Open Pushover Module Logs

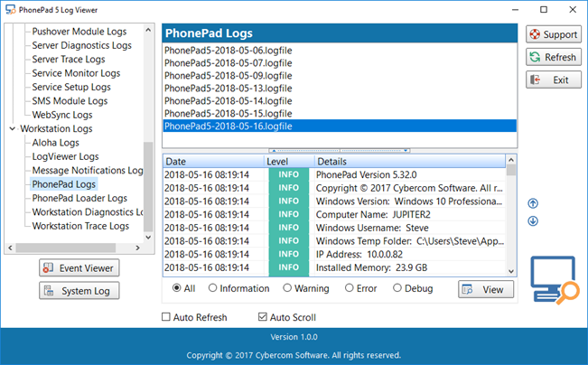point(79,32)
